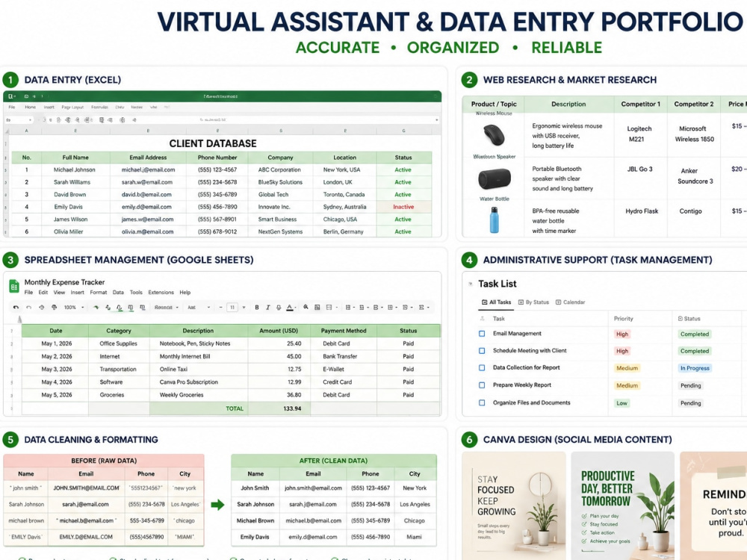Open the Format menu in Google Sheets

coord(98,293)
